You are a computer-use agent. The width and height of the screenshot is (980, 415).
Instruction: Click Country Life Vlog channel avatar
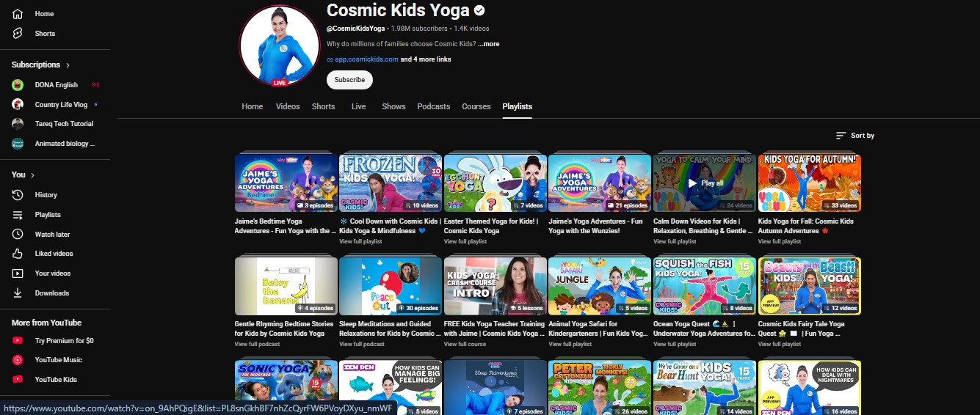pos(18,105)
